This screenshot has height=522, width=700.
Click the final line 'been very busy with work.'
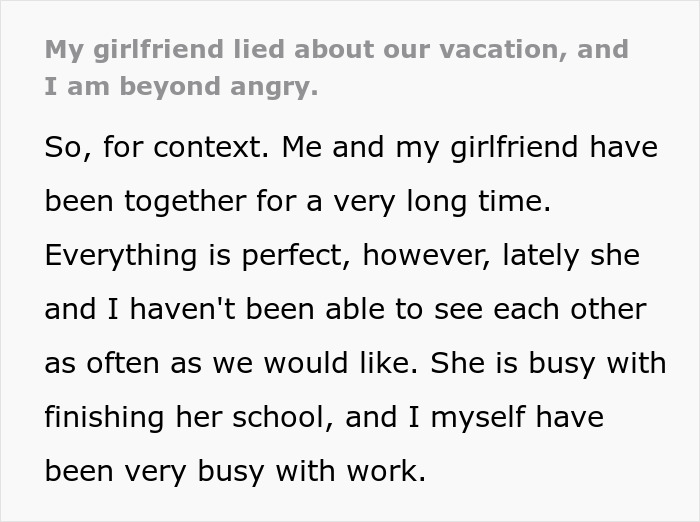pyautogui.click(x=235, y=470)
